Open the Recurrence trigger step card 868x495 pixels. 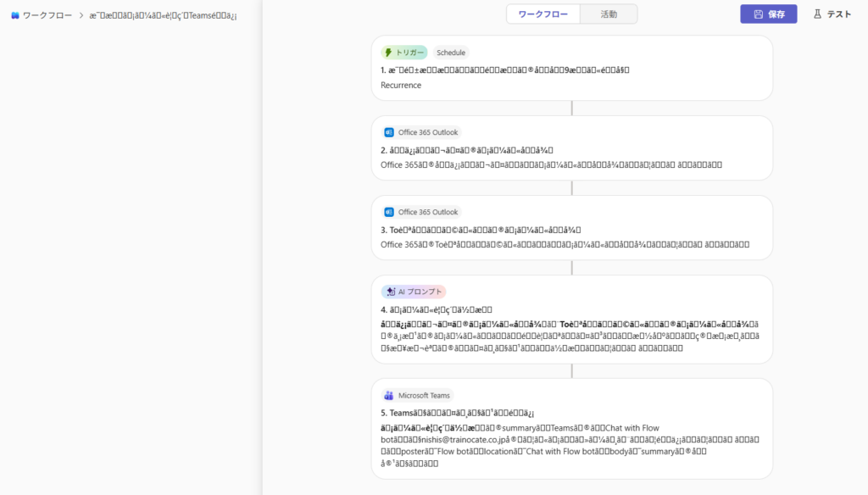point(571,76)
